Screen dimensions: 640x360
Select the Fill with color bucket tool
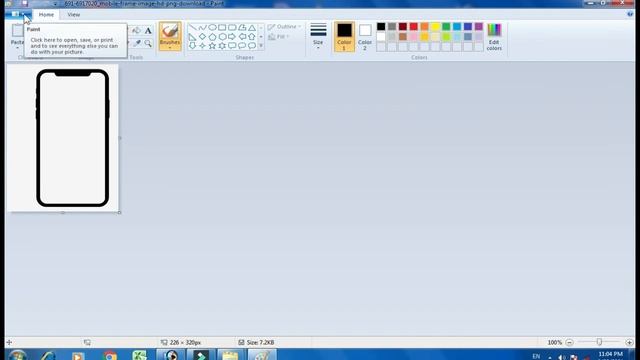coord(137,31)
